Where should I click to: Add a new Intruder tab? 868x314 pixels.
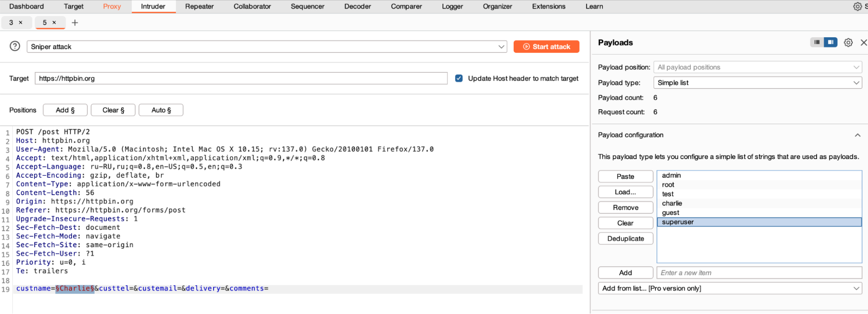75,23
